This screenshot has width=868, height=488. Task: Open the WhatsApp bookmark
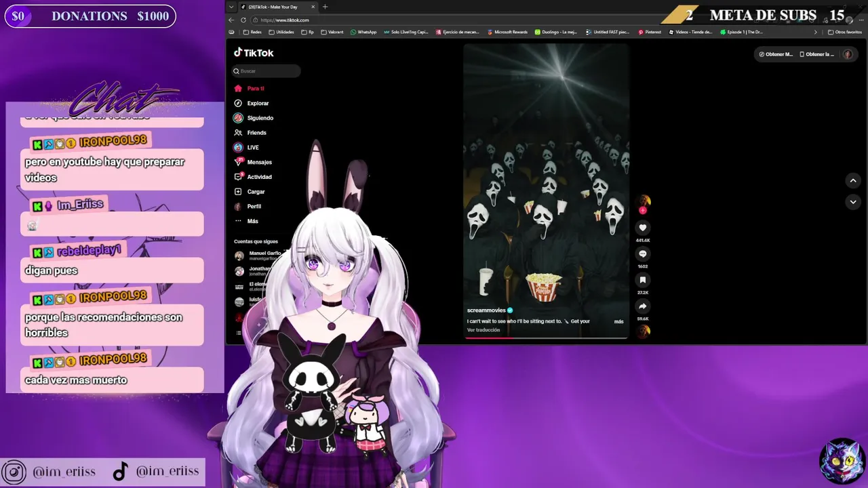[363, 32]
